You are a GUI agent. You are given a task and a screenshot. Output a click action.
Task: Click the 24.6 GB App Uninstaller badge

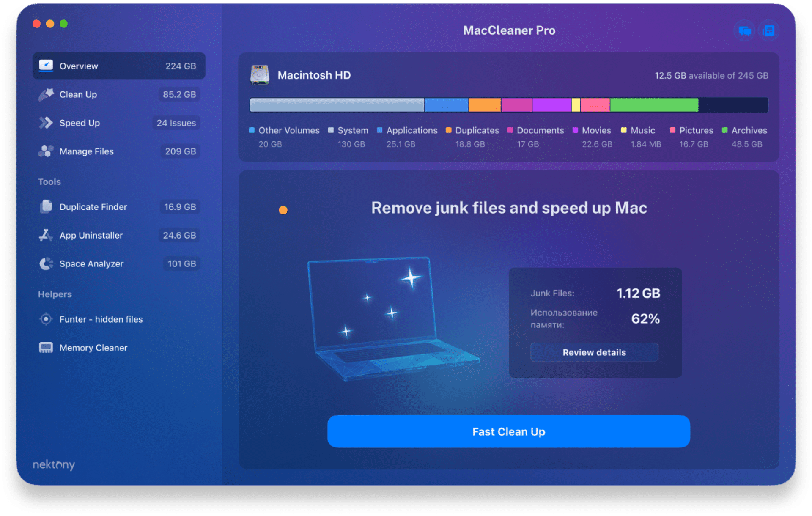(179, 235)
